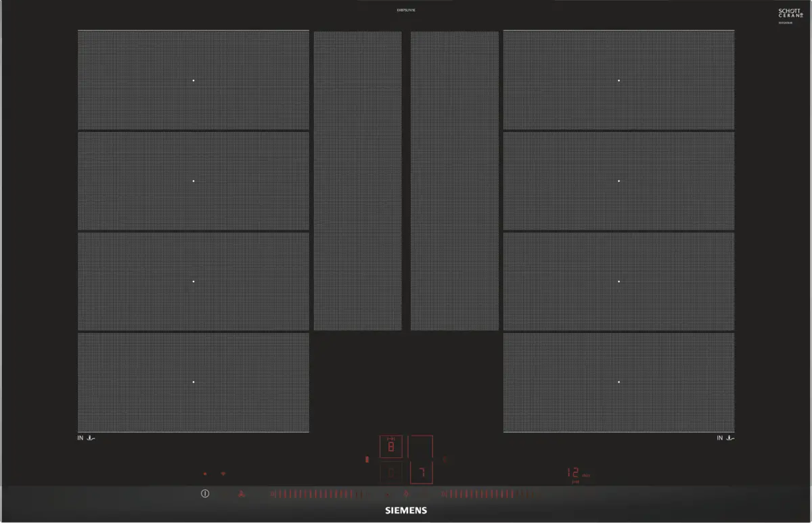Tap the red Wi-Fi indicator icon
The image size is (812, 523).
(224, 474)
